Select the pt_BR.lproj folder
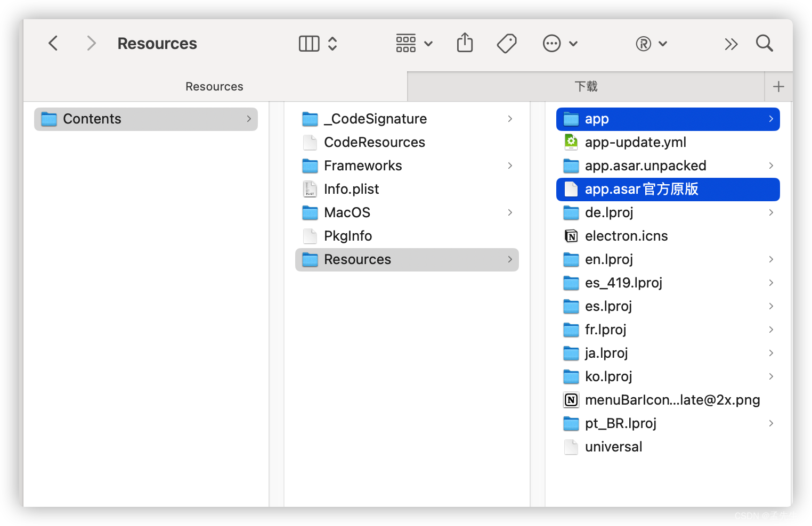The height and width of the screenshot is (526, 812). click(668, 423)
